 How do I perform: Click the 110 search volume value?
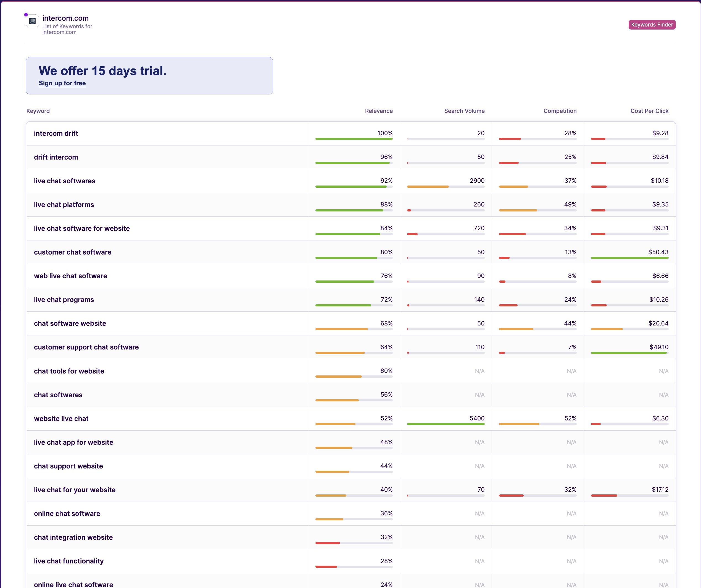coord(480,347)
